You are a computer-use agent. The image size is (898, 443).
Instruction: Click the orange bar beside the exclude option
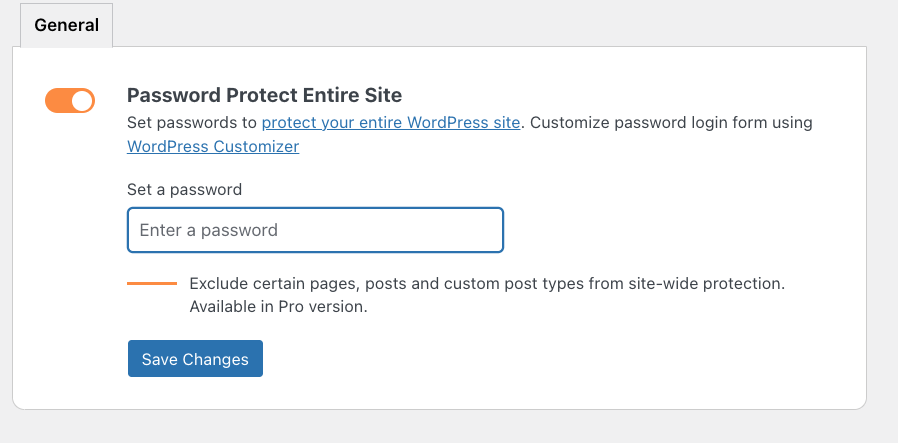(x=152, y=284)
